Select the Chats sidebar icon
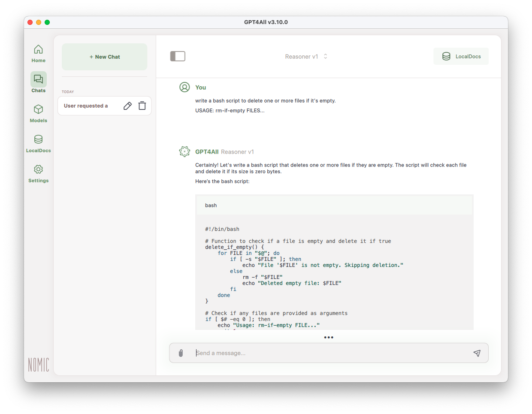The height and width of the screenshot is (414, 532). point(38,79)
